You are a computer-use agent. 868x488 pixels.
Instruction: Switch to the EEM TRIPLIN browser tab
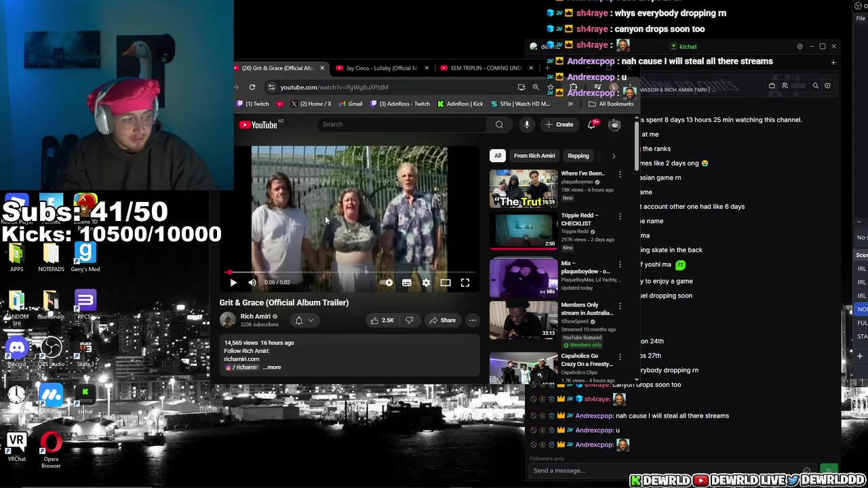(x=486, y=68)
